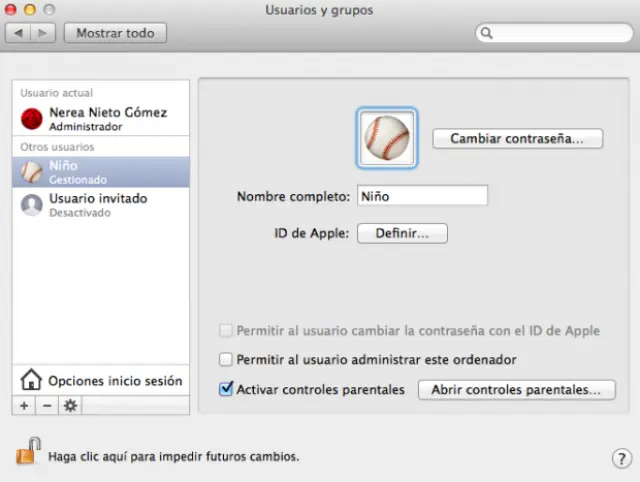
Task: Click the help question mark button
Action: pos(620,458)
